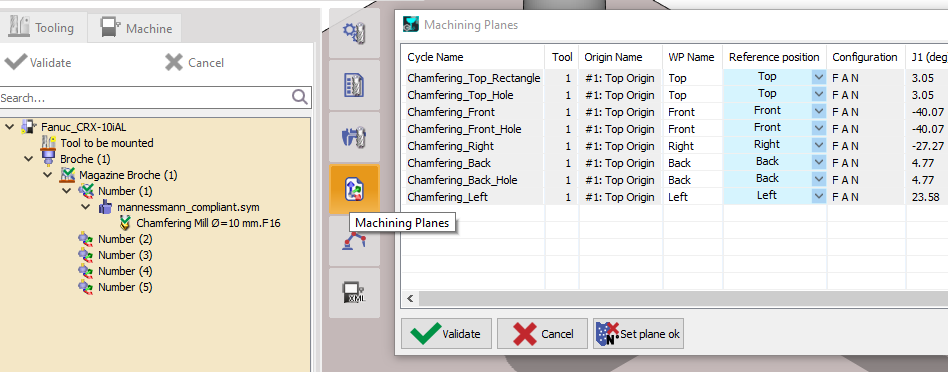Select the Chamfering_Back_Hole cycle name cell

tap(473, 180)
